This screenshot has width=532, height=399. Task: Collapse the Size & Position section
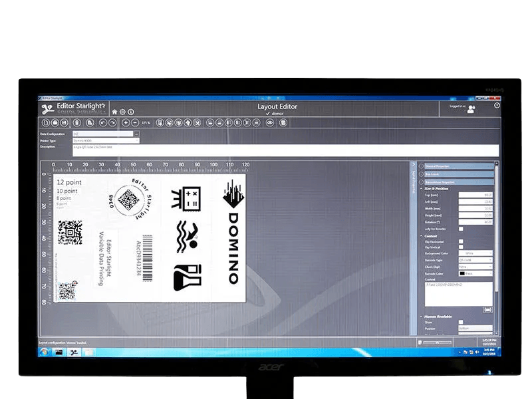(422, 189)
